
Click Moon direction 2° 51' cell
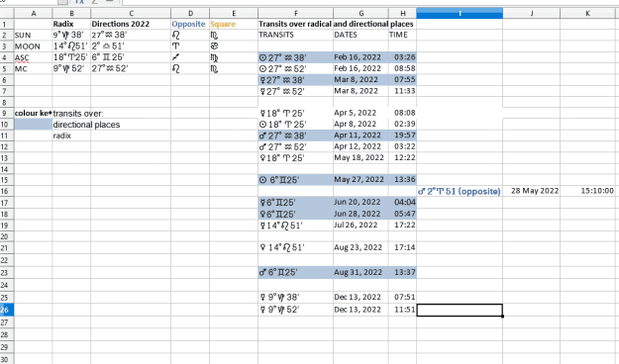click(131, 46)
